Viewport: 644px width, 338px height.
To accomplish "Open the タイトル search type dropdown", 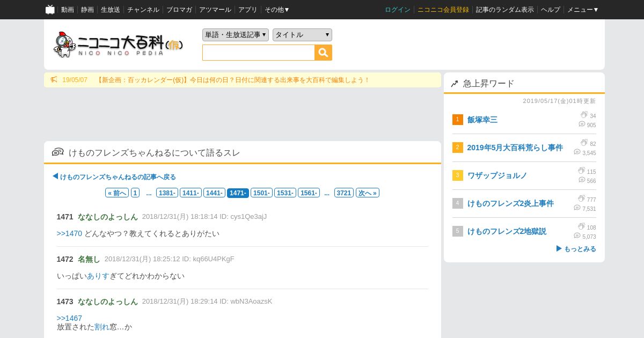I will tap(302, 35).
